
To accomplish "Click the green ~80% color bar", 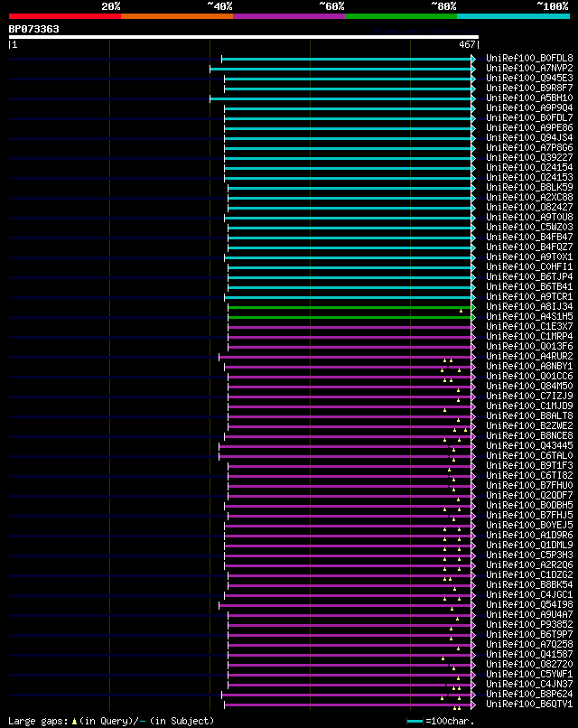I will pyautogui.click(x=401, y=16).
